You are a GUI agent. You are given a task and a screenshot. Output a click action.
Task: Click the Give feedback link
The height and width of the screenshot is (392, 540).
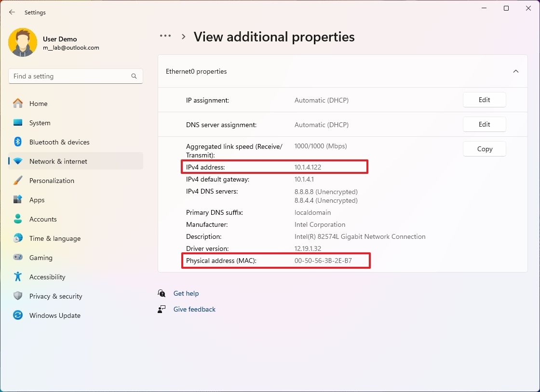pos(194,309)
